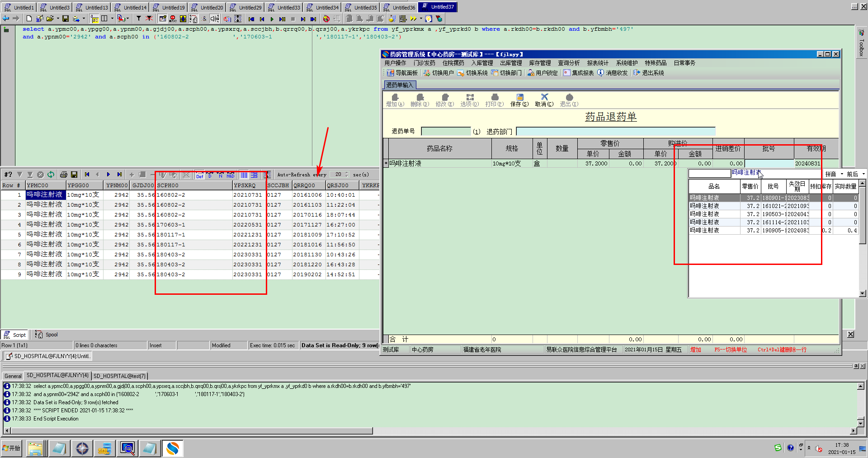Click the 退药部门 input field
868x458 pixels.
tap(615, 131)
